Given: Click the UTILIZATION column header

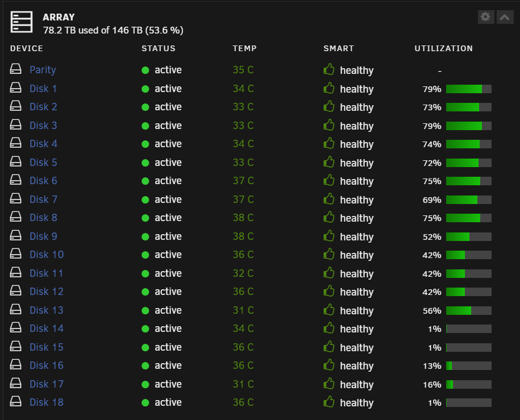Looking at the screenshot, I should click(443, 48).
